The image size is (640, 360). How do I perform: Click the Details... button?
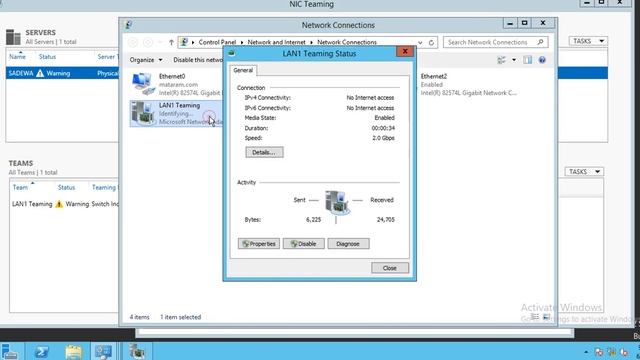[264, 152]
